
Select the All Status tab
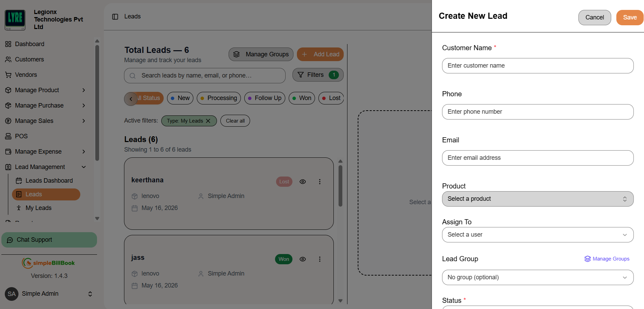pos(149,98)
